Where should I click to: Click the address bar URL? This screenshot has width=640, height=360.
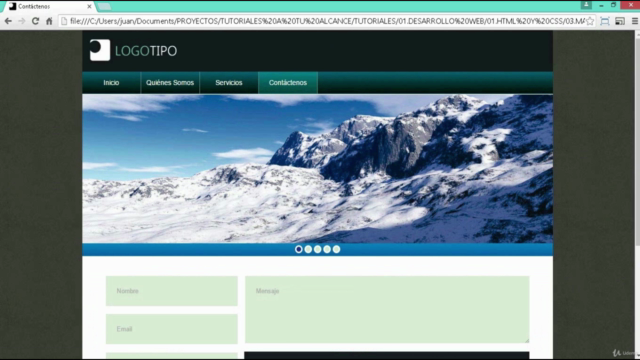click(327, 21)
